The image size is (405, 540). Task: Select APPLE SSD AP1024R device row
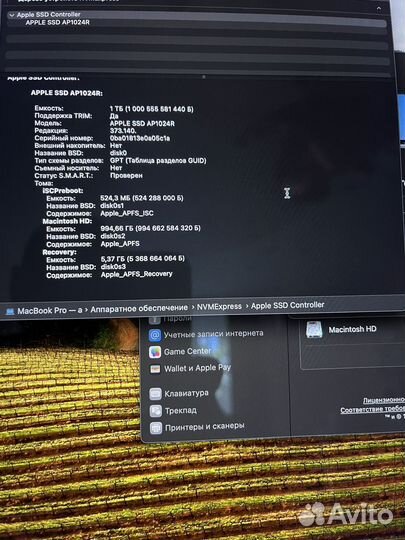[x=58, y=22]
